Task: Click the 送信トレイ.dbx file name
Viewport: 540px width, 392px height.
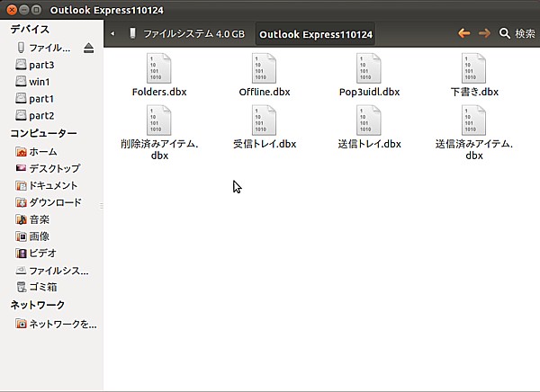Action: [369, 144]
